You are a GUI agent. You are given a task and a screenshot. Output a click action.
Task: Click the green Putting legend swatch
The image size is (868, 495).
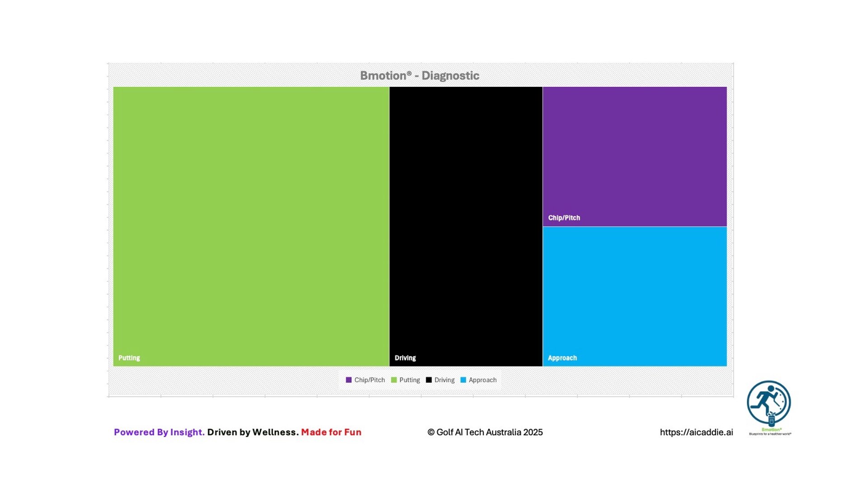[394, 380]
